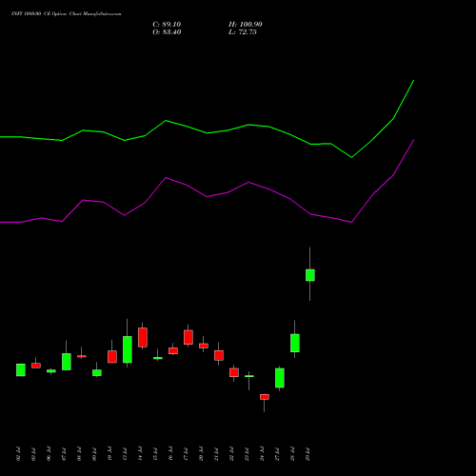Click the upper green indicator line
Screen dimensions: 476x476
(x=207, y=132)
